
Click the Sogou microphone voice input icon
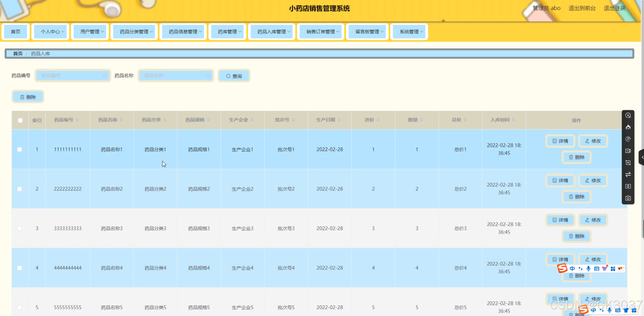(588, 269)
